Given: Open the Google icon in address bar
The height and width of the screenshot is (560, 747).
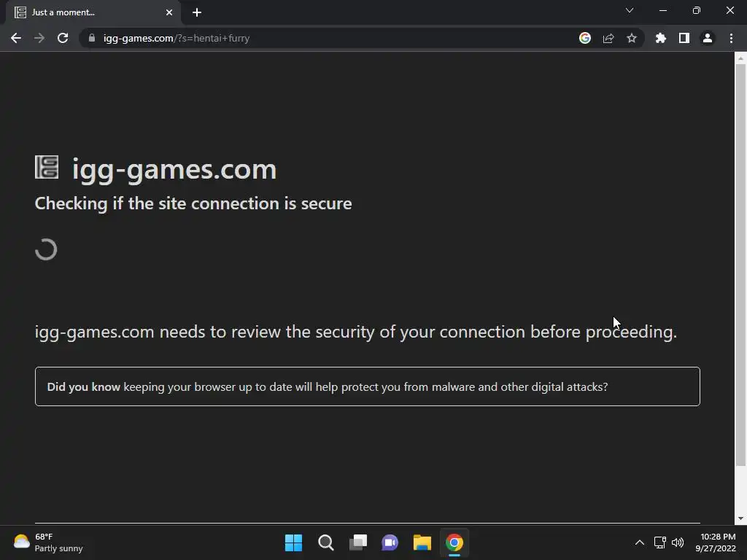Looking at the screenshot, I should (585, 38).
